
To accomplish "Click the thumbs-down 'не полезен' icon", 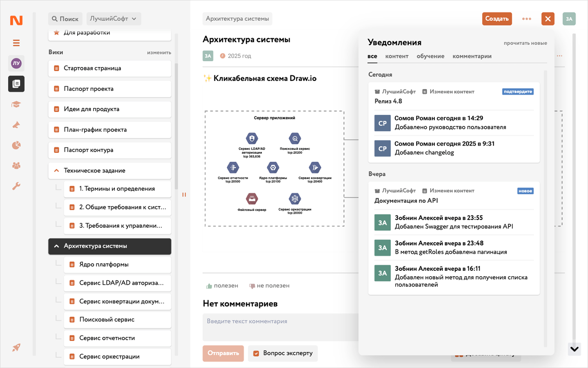I will (x=252, y=286).
